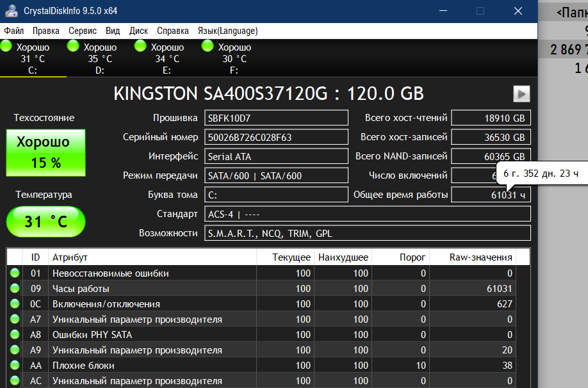Select the Включения/отключения attribute row
588x388 pixels.
click(261, 303)
